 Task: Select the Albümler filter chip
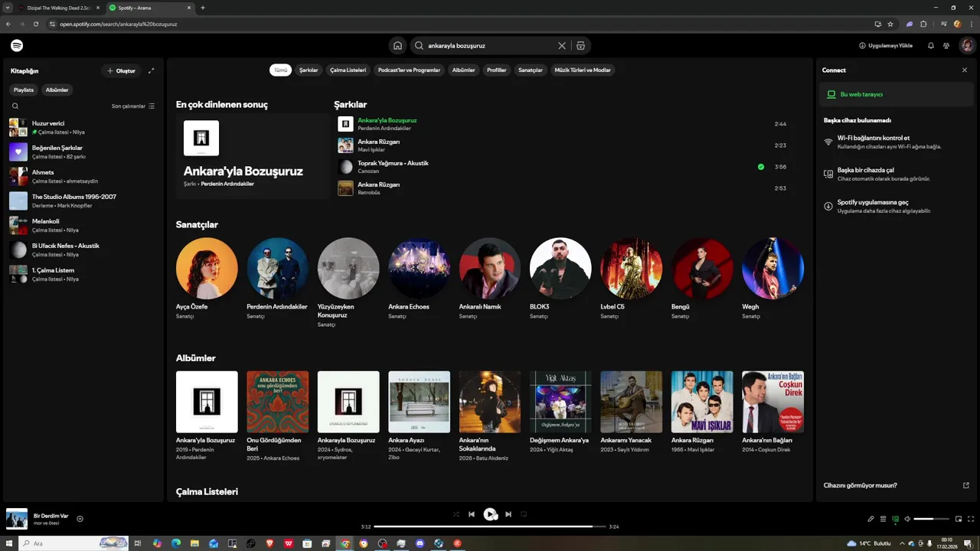(463, 70)
